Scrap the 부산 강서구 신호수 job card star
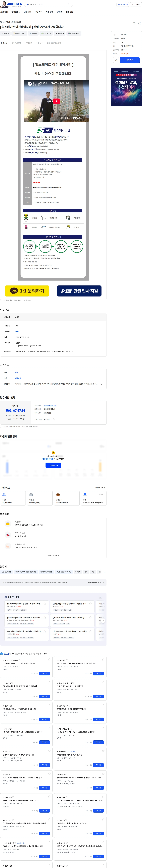This screenshot has height=868, width=142. point(103,659)
